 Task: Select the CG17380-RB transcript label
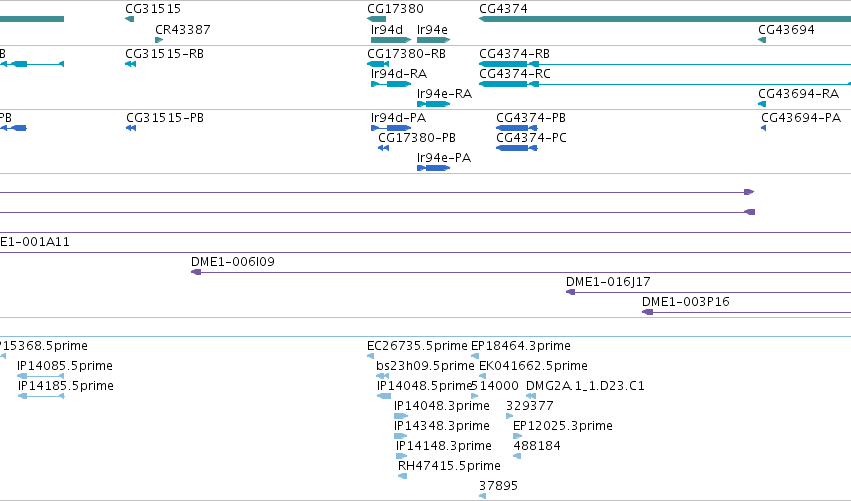(407, 54)
